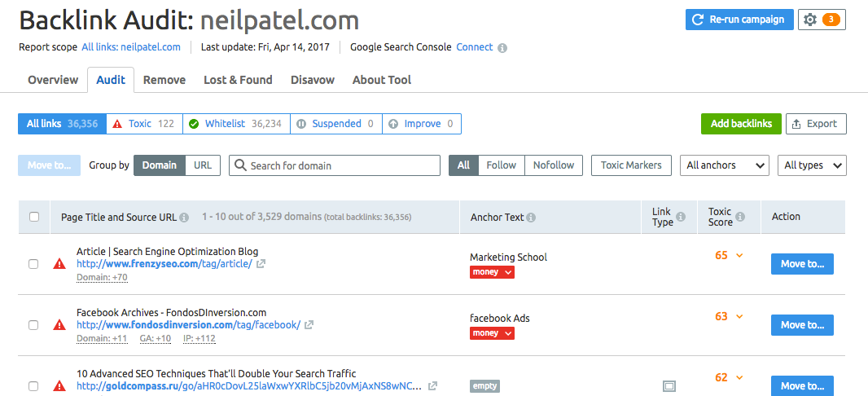The height and width of the screenshot is (396, 868).
Task: Check the frenzyseo.com row checkbox
Action: tap(33, 264)
